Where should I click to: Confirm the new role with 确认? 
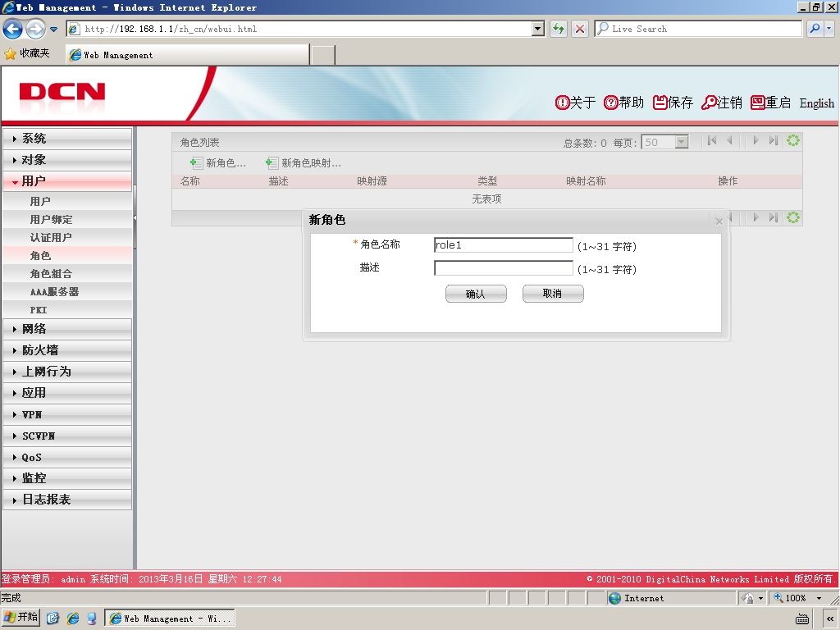point(476,294)
